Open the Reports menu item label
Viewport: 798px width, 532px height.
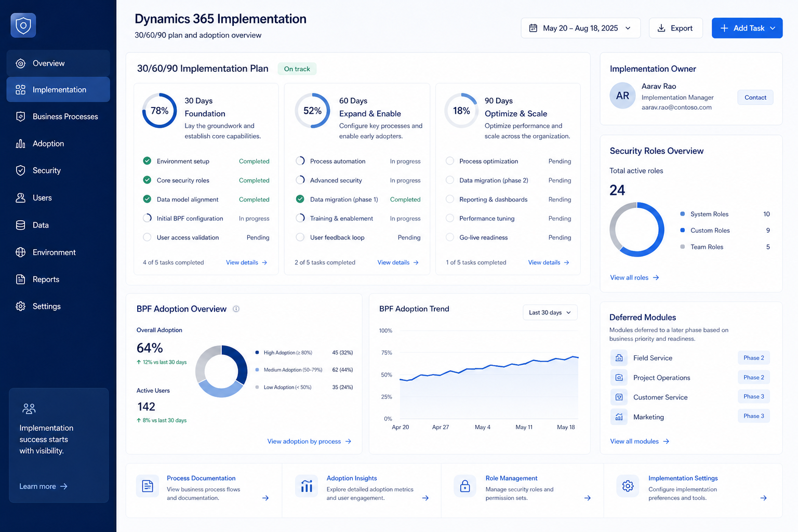(x=46, y=280)
